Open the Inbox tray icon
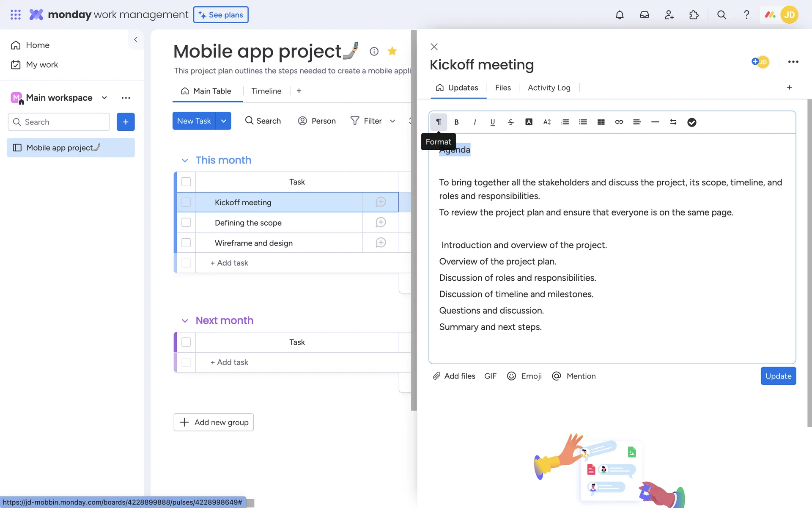The image size is (812, 508). tap(644, 15)
